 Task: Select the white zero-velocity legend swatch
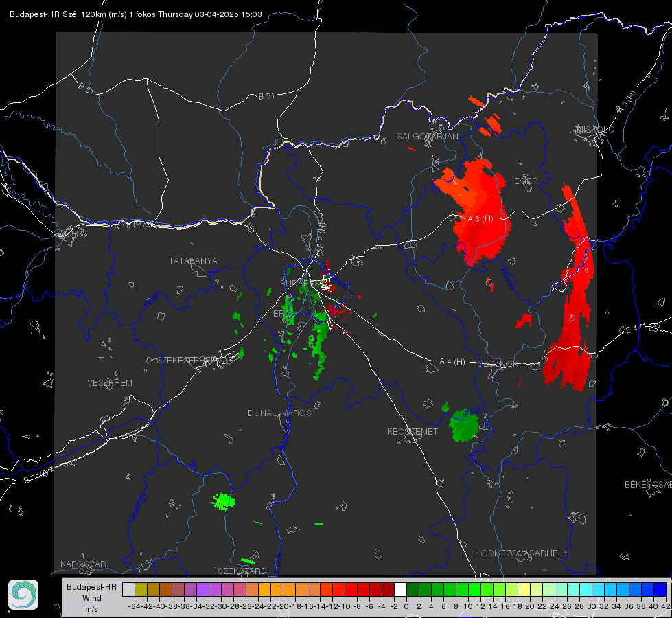pos(400,589)
